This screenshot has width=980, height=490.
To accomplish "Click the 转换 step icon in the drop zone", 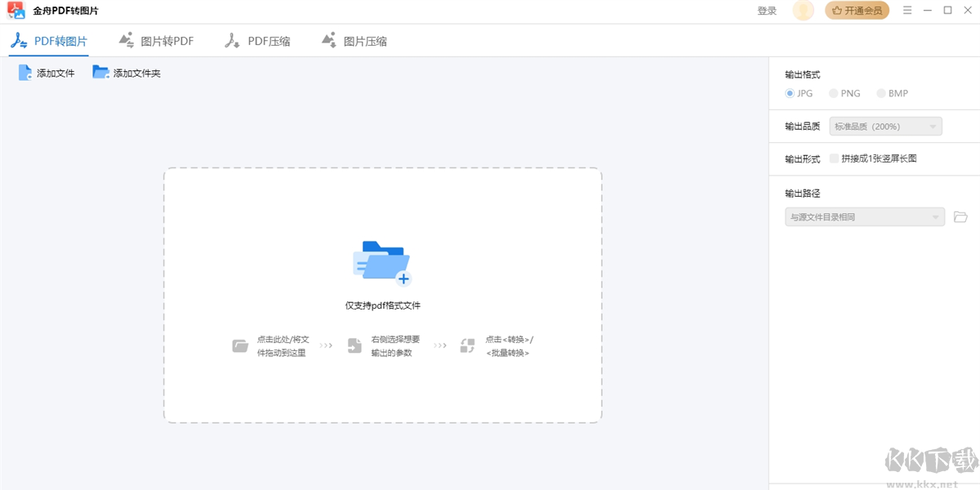I will pos(466,345).
